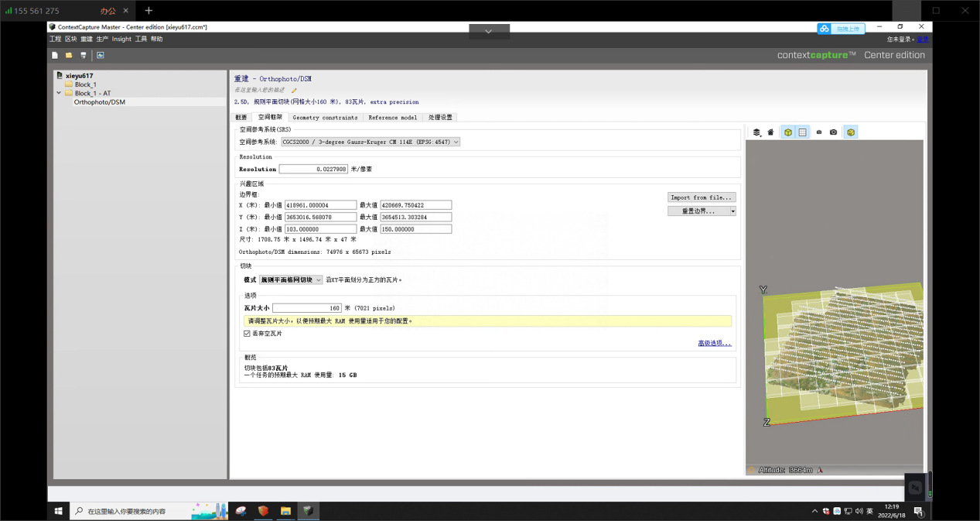Click the save project icon

tap(84, 56)
